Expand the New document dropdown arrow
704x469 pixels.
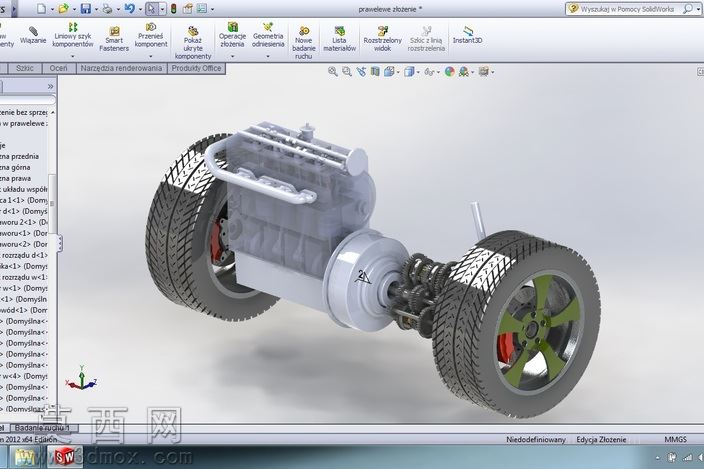pyautogui.click(x=52, y=9)
